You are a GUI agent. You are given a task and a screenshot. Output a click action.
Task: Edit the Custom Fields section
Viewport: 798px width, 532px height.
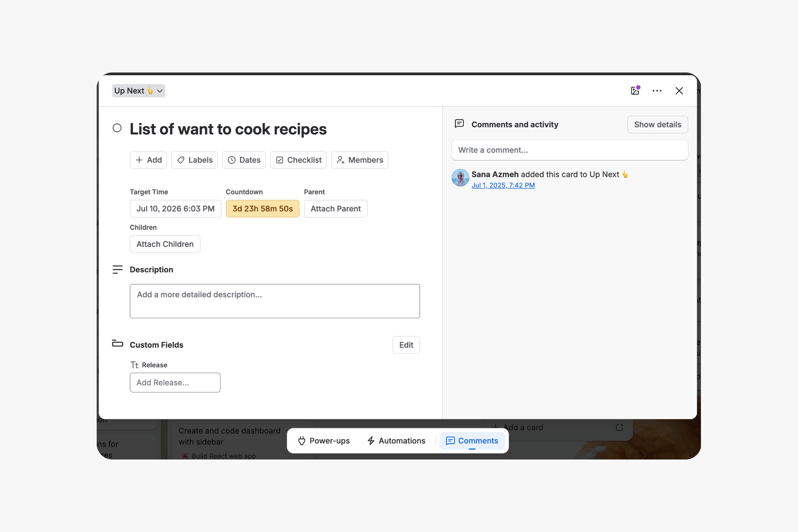pos(406,345)
